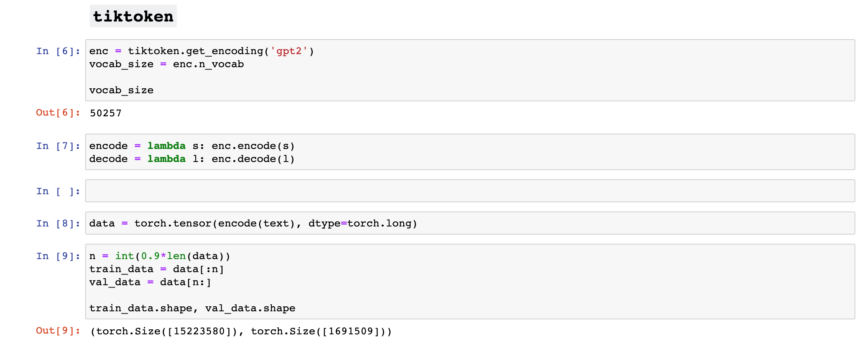
Task: Click the n = int(0.9*len(data)) line
Action: (x=160, y=256)
